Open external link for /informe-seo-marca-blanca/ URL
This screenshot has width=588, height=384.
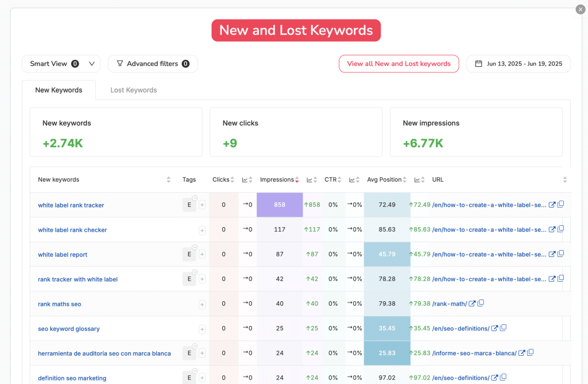coord(521,352)
